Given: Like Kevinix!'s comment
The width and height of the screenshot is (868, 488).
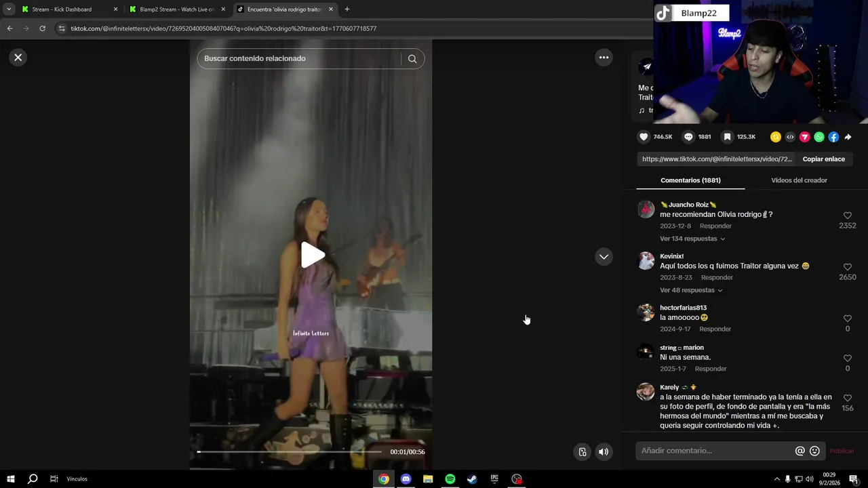Looking at the screenshot, I should point(847,267).
